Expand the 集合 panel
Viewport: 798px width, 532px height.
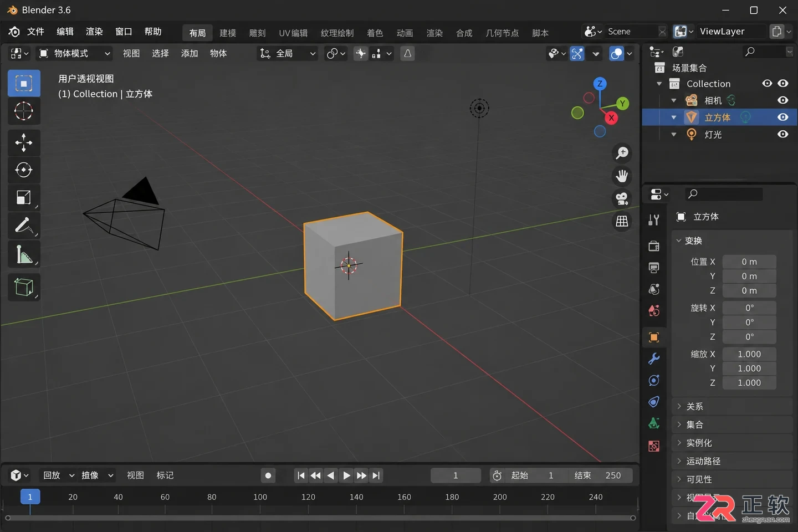(x=732, y=425)
